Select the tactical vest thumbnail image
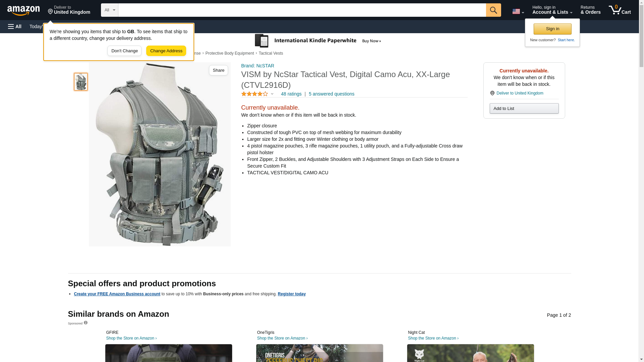Viewport: 644px width, 362px height. [x=81, y=82]
